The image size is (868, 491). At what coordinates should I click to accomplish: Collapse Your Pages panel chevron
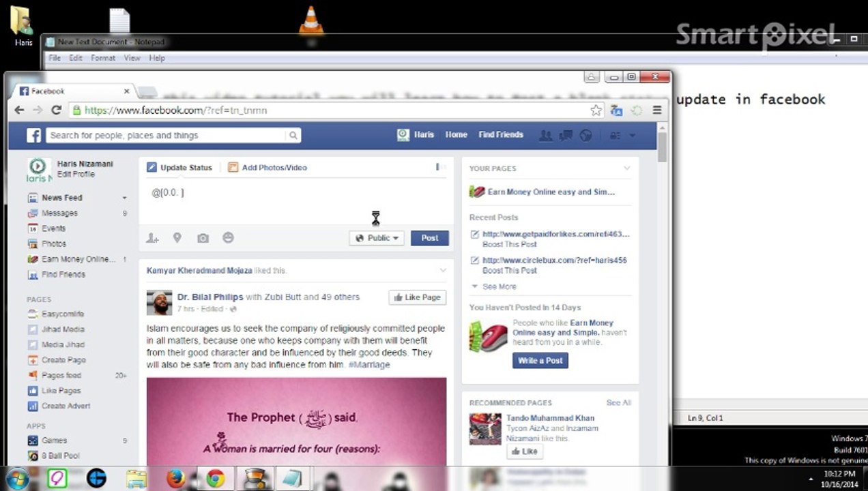click(x=626, y=168)
